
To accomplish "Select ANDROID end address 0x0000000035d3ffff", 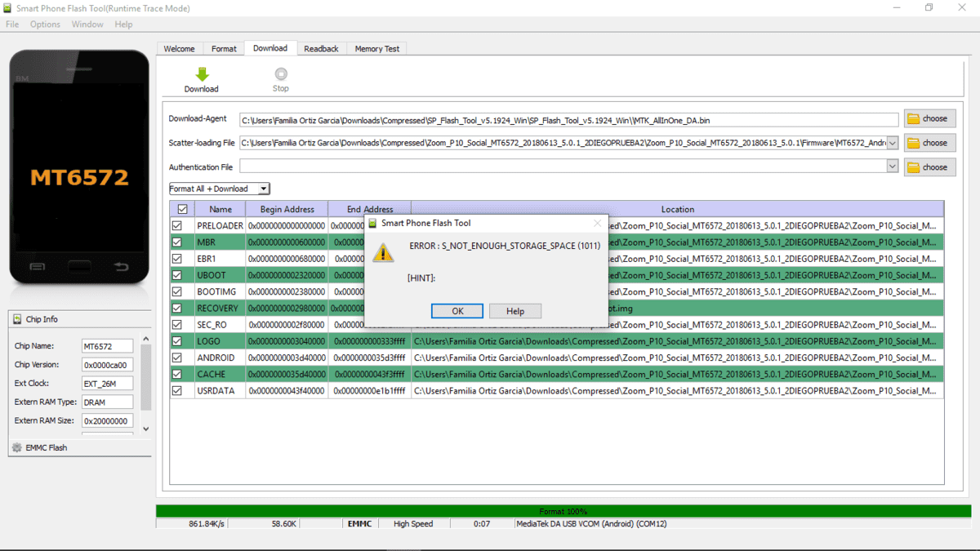I will 369,358.
